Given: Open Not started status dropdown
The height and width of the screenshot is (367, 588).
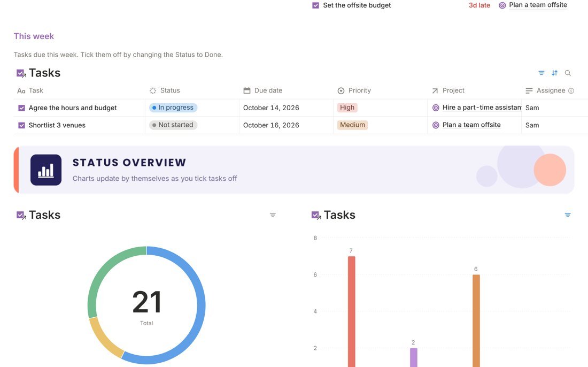Looking at the screenshot, I should click(x=173, y=125).
